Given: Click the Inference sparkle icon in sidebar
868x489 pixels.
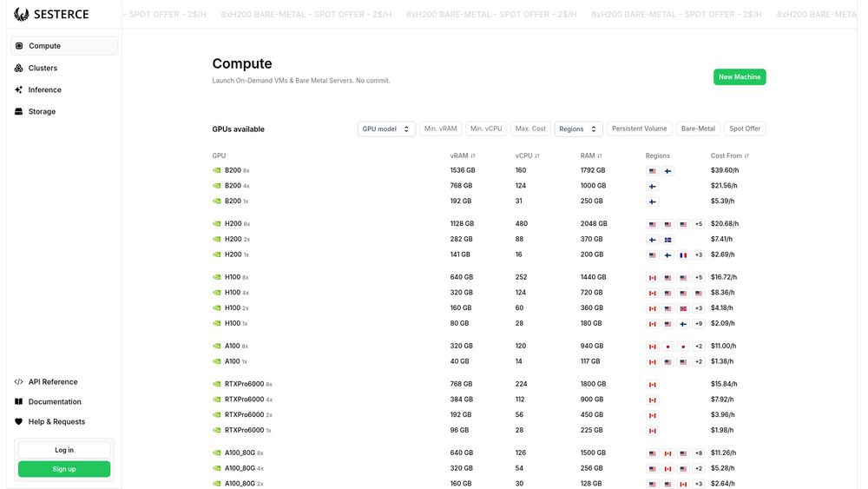Looking at the screenshot, I should click(x=19, y=89).
